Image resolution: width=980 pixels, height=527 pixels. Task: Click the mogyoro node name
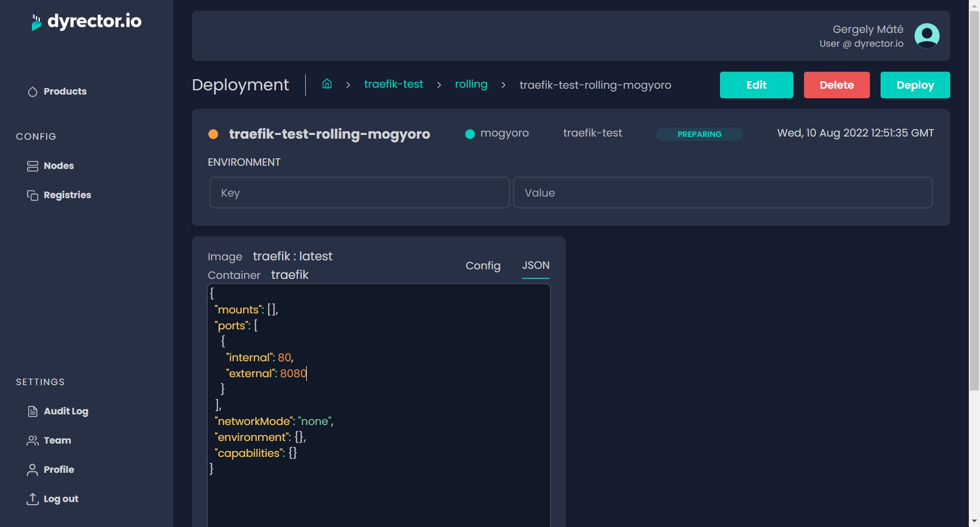504,133
